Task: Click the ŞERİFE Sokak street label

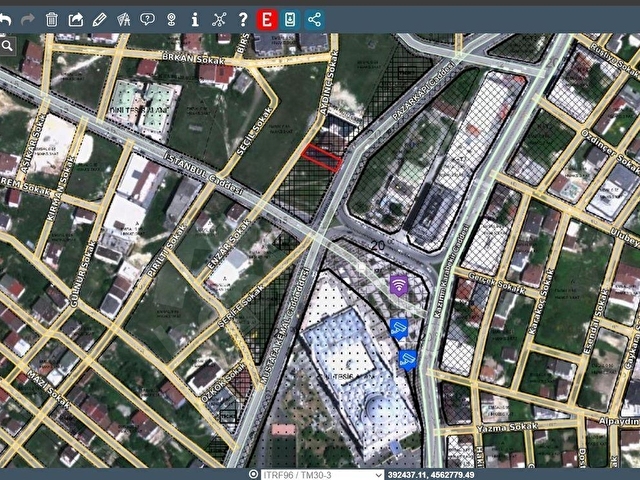Action: (241, 307)
